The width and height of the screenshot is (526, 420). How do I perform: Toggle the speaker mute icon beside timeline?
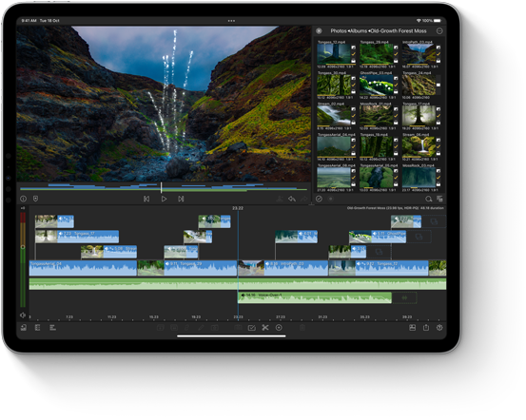pyautogui.click(x=23, y=315)
